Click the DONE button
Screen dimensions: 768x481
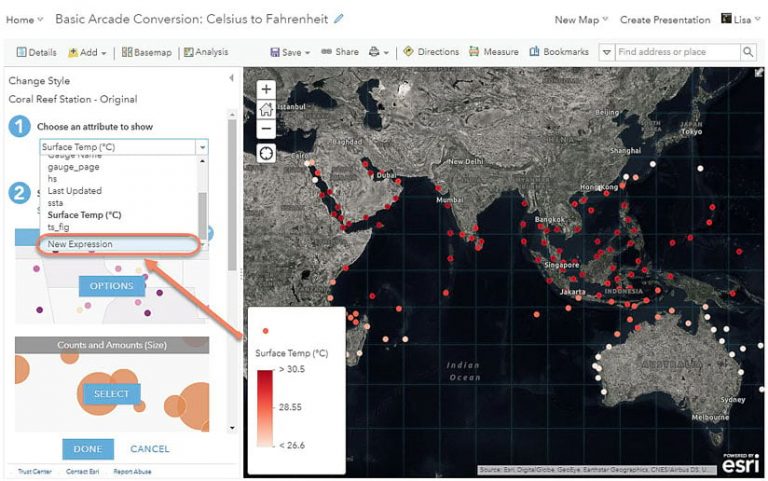[88, 449]
